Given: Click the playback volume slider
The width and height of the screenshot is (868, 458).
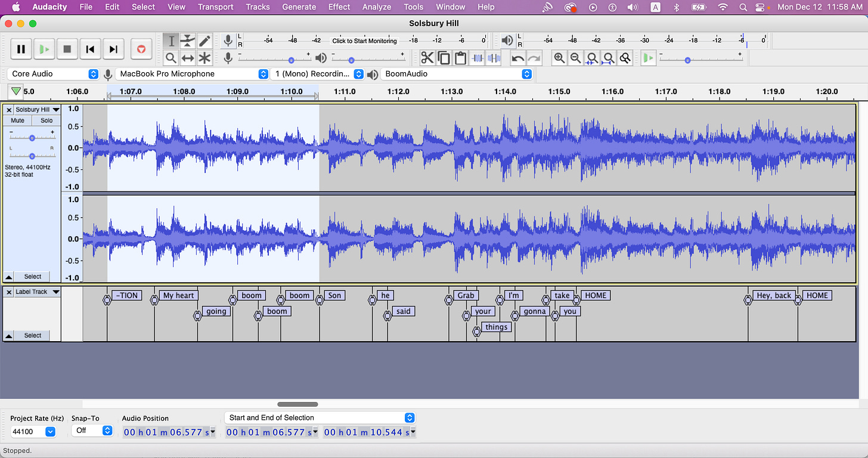Looking at the screenshot, I should [367, 58].
